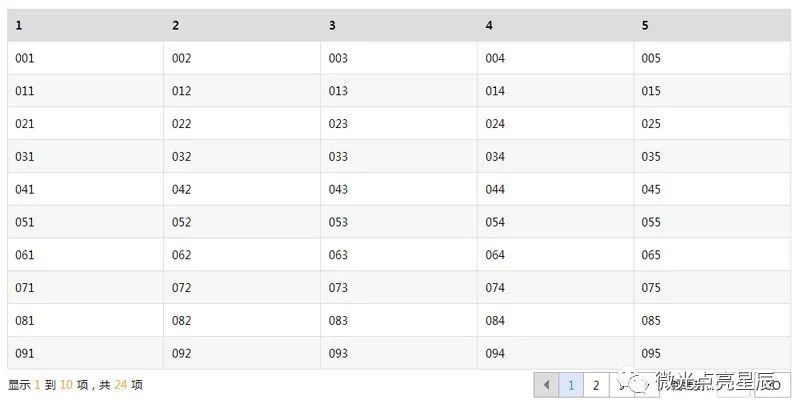The height and width of the screenshot is (416, 800).
Task: Click column header 3
Action: point(398,25)
